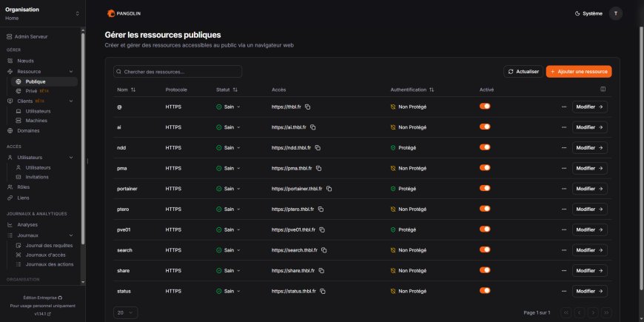Click Modifier for the pve01 row

pos(590,230)
